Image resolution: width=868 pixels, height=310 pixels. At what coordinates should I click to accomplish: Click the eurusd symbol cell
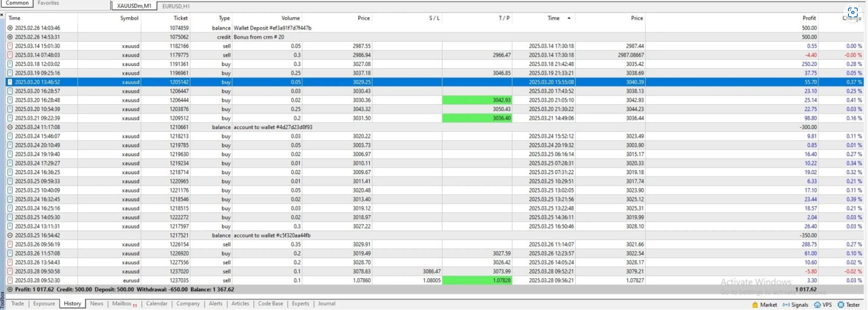[131, 280]
